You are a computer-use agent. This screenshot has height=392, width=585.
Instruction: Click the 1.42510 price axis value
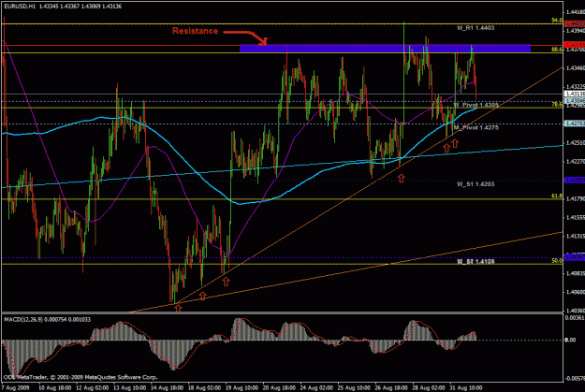click(x=576, y=143)
